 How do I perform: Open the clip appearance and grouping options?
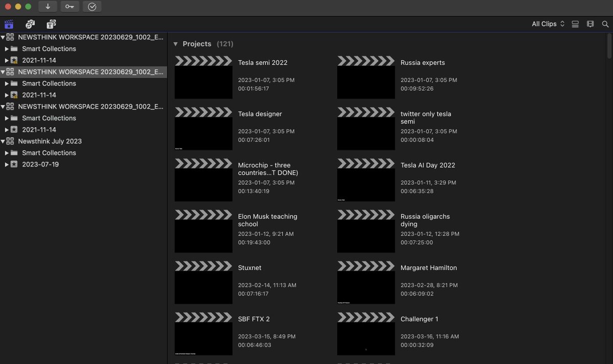pyautogui.click(x=575, y=24)
